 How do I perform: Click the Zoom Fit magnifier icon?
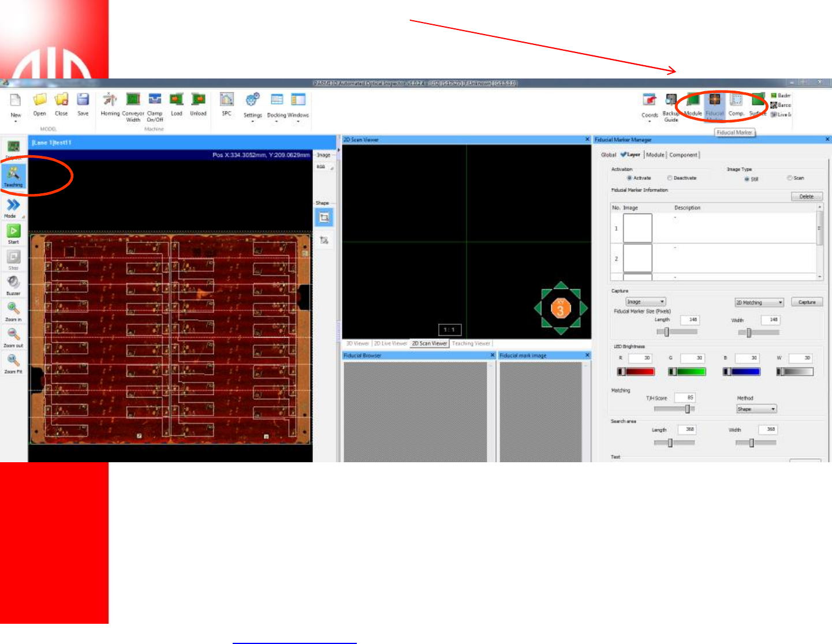(x=13, y=362)
